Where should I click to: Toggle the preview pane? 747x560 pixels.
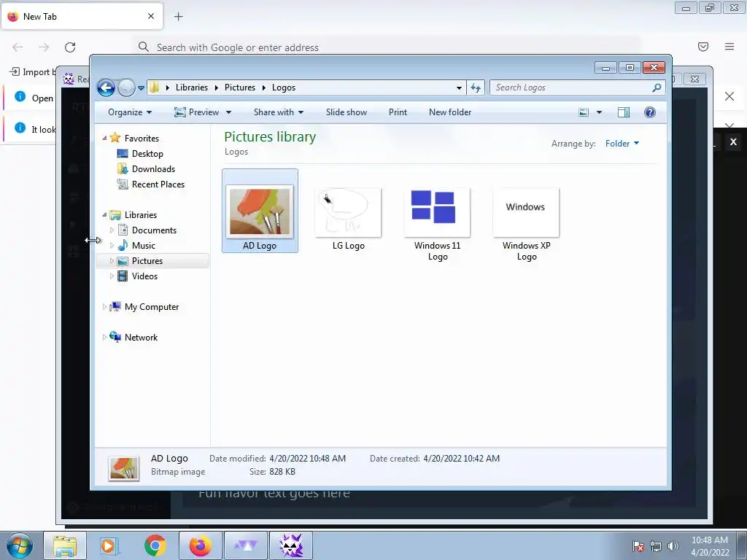click(623, 112)
